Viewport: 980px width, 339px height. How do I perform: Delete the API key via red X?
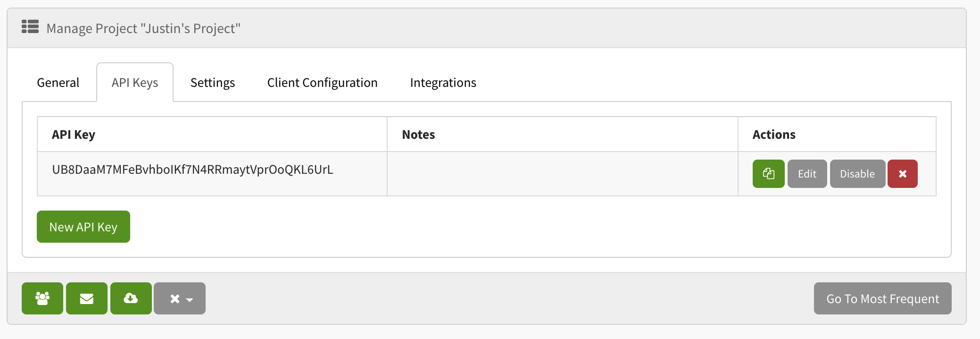point(902,174)
